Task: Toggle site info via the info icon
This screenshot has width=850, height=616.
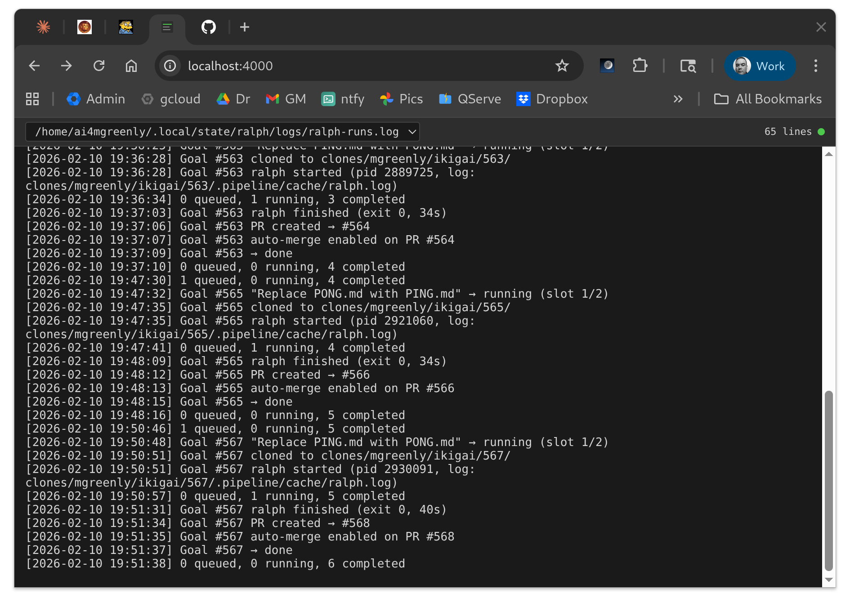Action: click(170, 66)
